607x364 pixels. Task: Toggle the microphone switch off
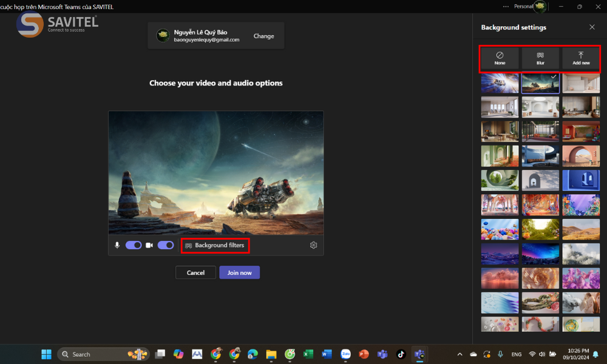pyautogui.click(x=134, y=245)
